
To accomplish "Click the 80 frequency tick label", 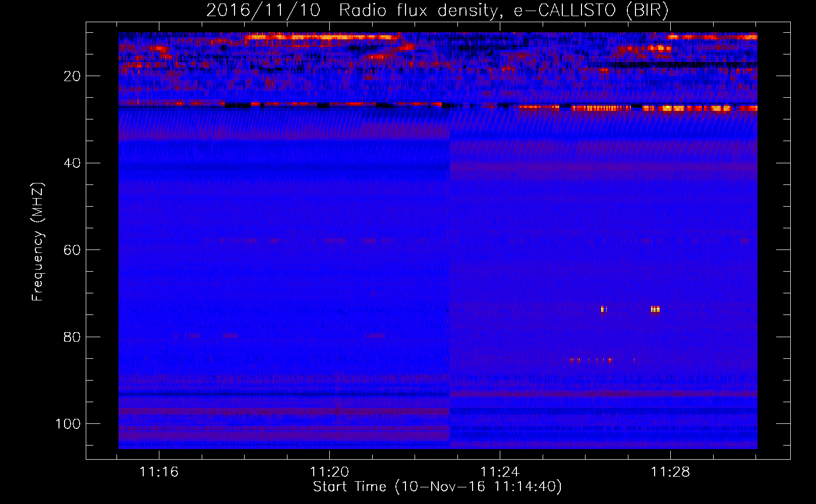I will 72,337.
